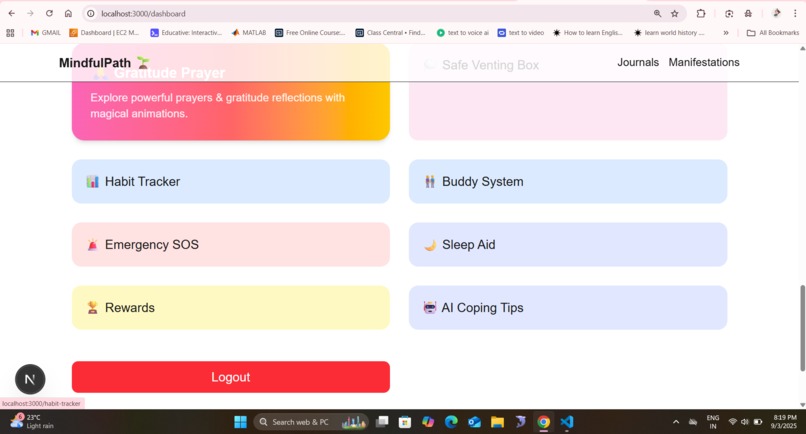Click the zoom magnifier in address bar
The width and height of the screenshot is (806, 434).
point(657,13)
